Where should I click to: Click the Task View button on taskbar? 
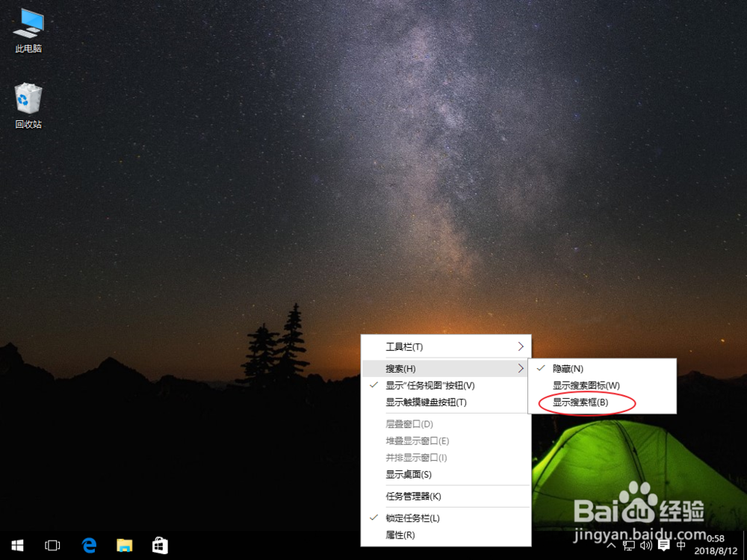pos(52,546)
